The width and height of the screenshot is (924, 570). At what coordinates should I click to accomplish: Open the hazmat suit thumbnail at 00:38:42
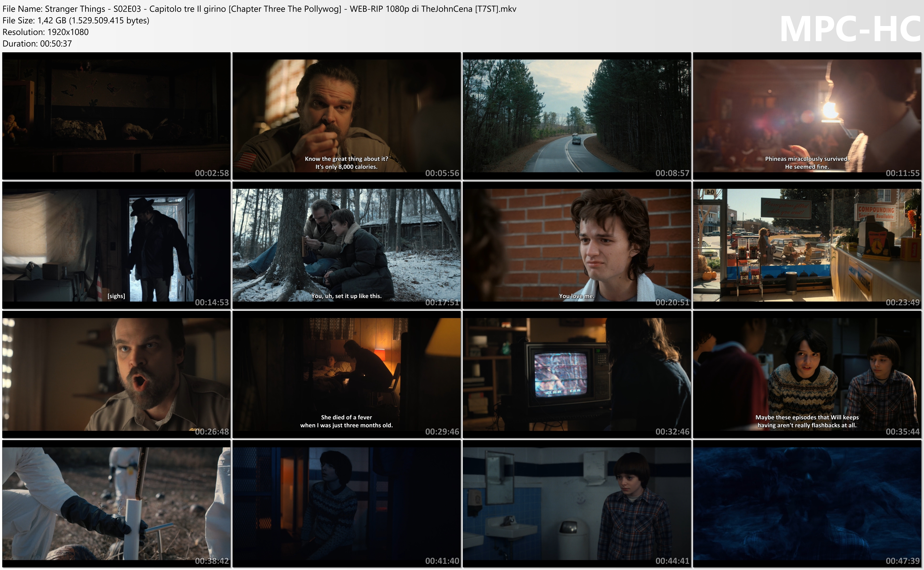click(x=116, y=503)
